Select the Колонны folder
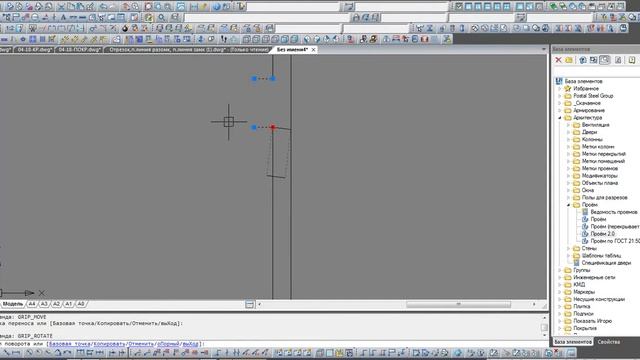This screenshot has height=360, width=640. [x=592, y=140]
